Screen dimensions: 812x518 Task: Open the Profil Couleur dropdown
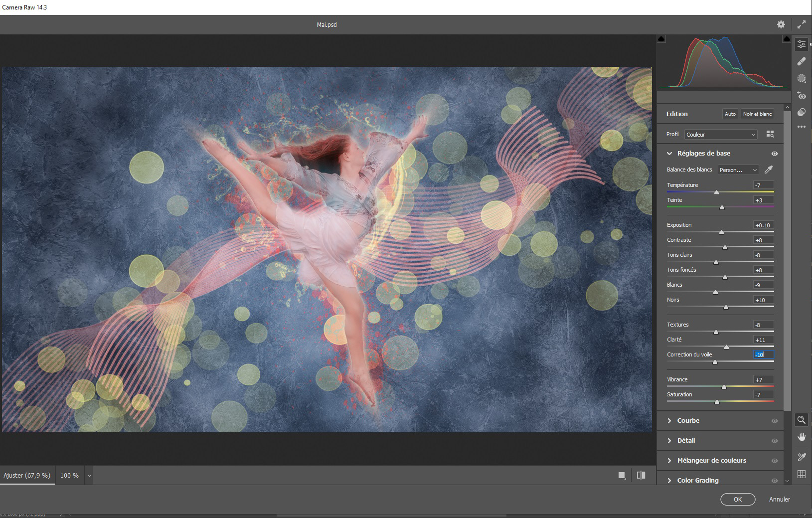[721, 135]
